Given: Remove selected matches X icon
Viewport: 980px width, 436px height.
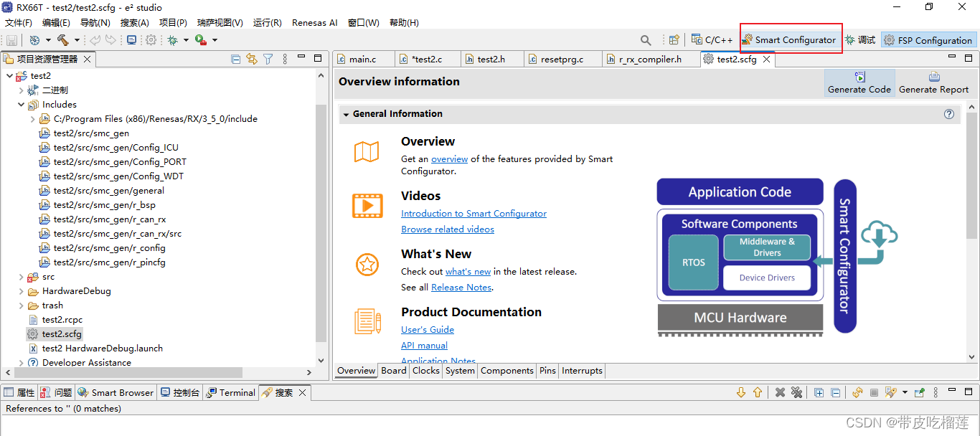Looking at the screenshot, I should click(780, 392).
